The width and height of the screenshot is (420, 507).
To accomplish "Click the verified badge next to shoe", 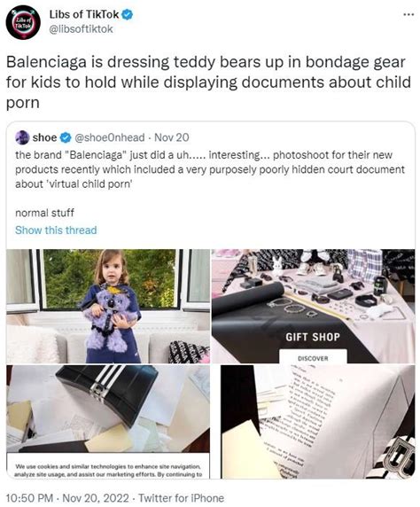I will [x=66, y=137].
